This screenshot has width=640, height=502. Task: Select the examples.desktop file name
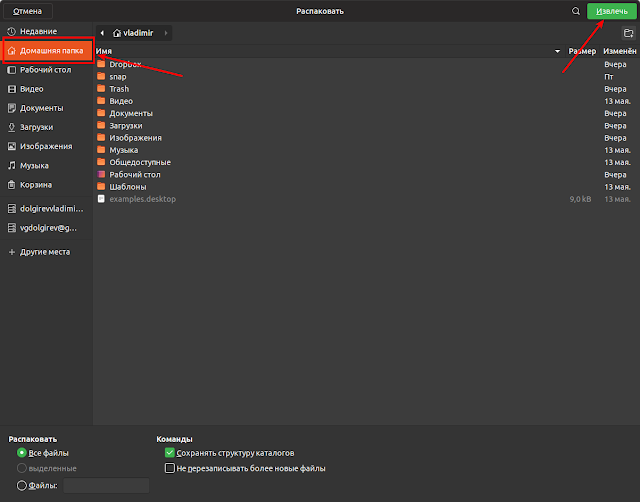click(142, 199)
